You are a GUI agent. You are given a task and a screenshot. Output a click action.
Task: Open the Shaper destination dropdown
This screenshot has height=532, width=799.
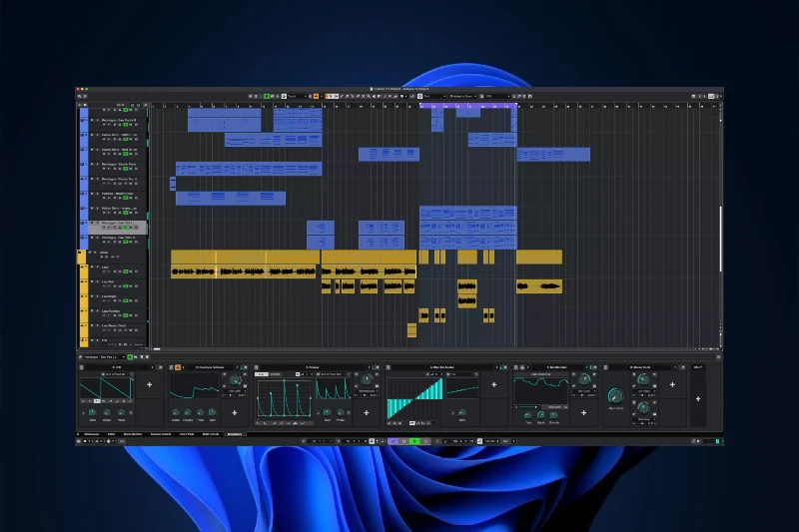tap(366, 391)
